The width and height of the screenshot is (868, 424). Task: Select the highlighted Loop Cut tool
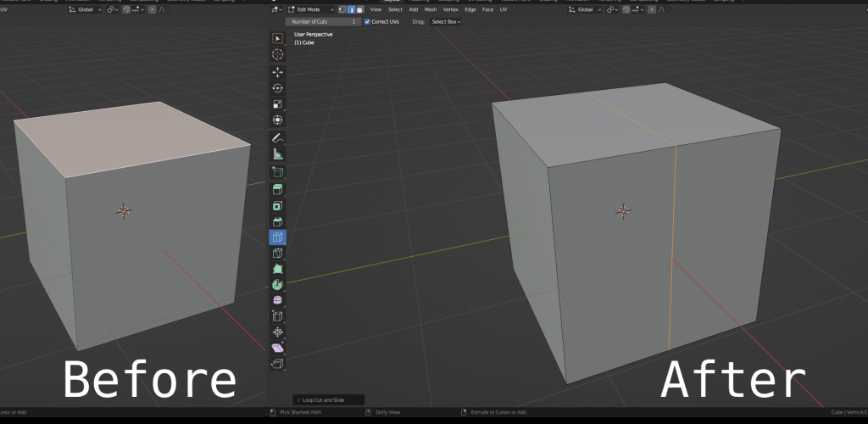click(x=277, y=237)
